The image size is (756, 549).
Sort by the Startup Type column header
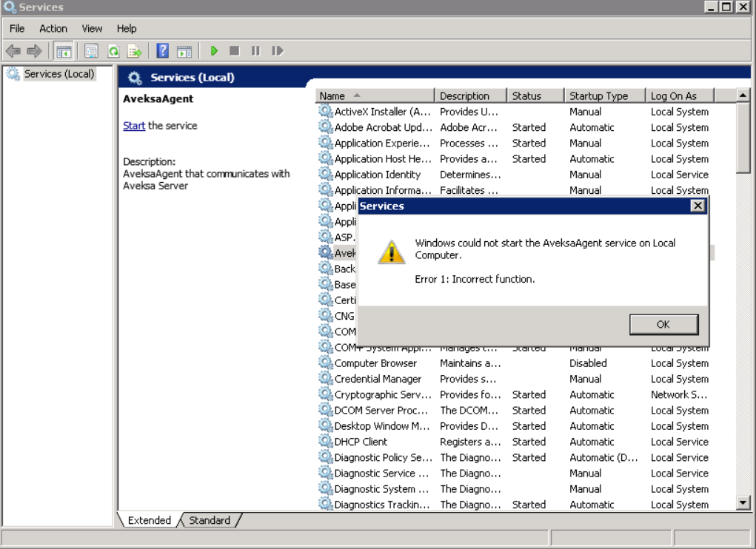(598, 95)
